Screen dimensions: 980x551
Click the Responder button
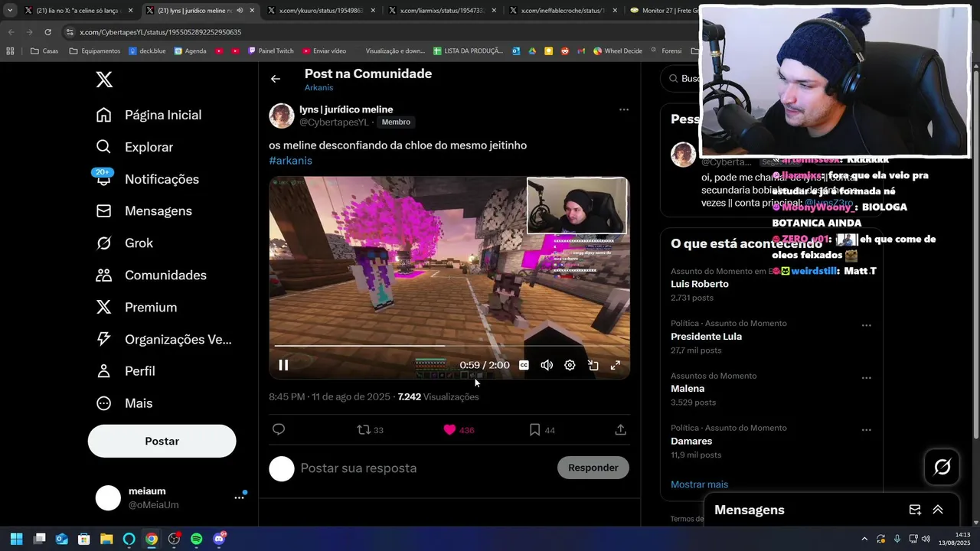(593, 468)
